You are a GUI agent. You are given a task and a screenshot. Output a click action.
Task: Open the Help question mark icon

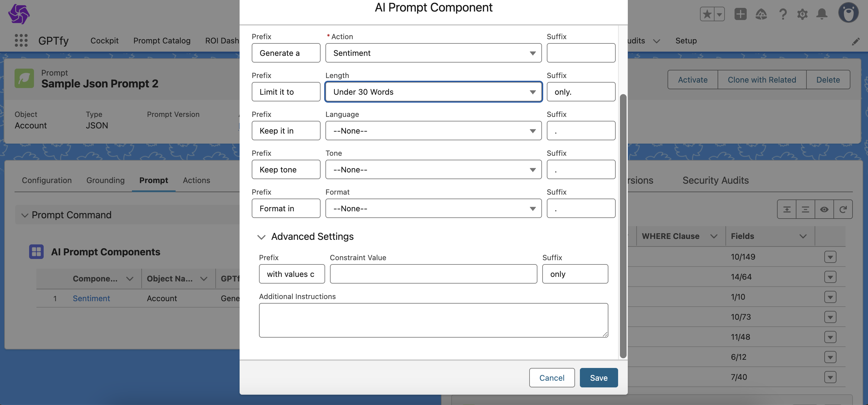point(783,14)
